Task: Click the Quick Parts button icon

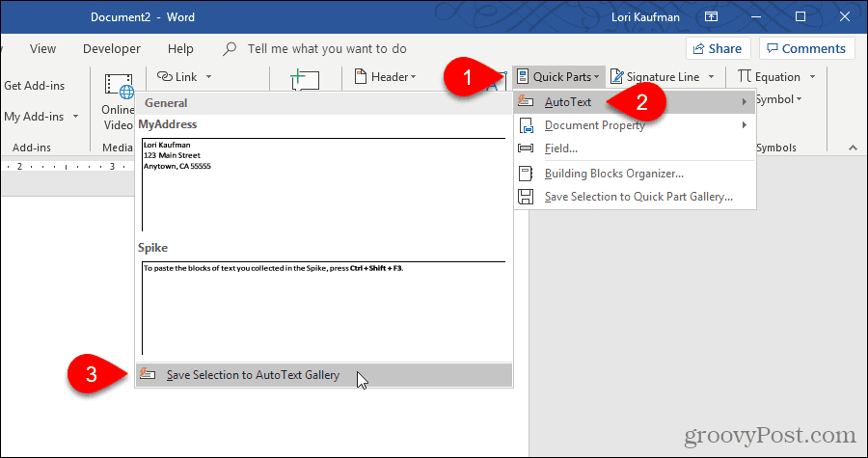Action: [522, 77]
